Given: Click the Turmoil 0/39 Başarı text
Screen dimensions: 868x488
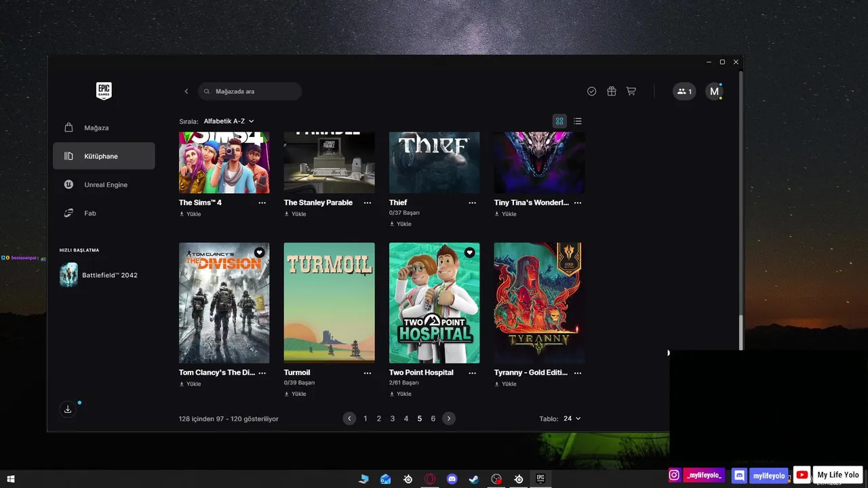Looking at the screenshot, I should pos(299,383).
